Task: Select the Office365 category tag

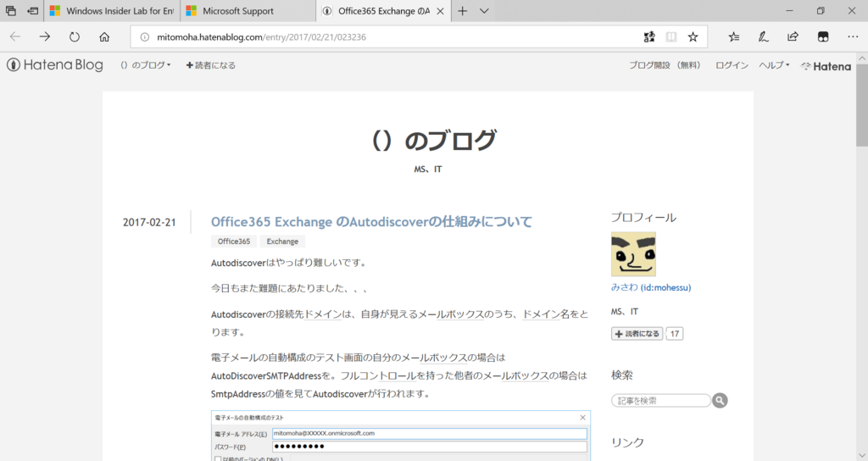Action: 234,242
